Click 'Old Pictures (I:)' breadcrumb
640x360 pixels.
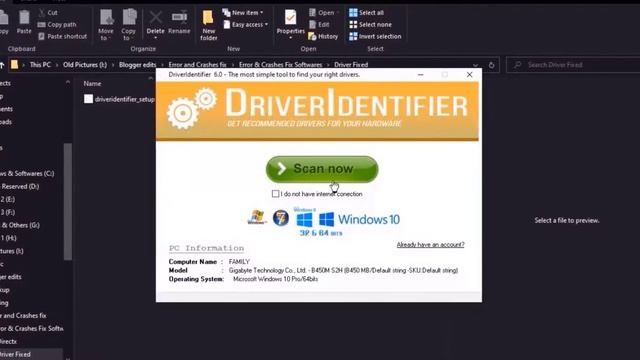[x=85, y=64]
